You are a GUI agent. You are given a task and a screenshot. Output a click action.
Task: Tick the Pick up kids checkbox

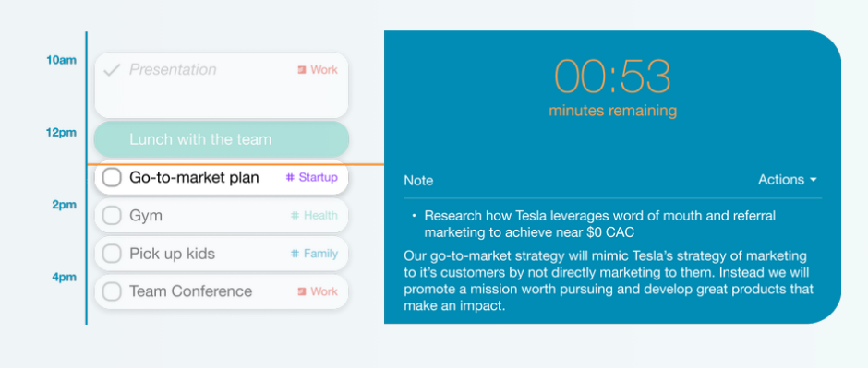point(112,254)
